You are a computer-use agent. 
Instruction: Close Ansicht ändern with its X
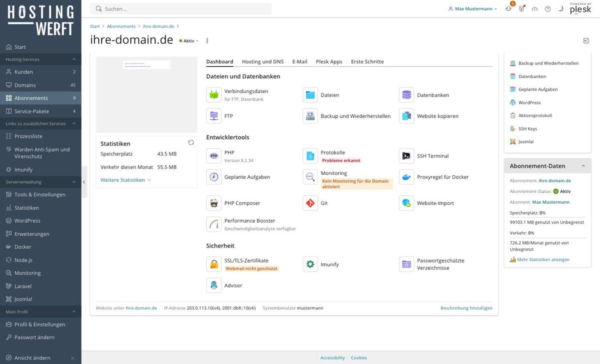click(x=72, y=358)
